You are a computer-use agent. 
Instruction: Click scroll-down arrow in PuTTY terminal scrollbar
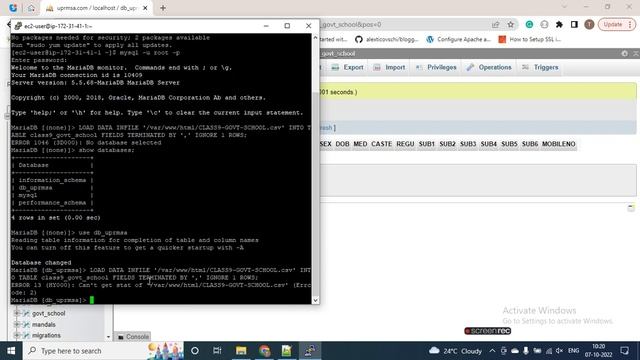point(315,300)
